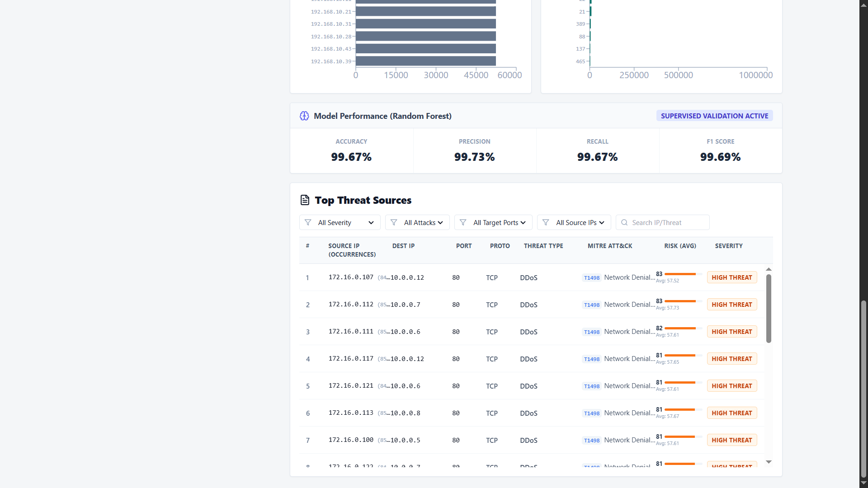Click the funnel icon in the Severity filter
Viewport: 868px width, 488px height.
308,223
